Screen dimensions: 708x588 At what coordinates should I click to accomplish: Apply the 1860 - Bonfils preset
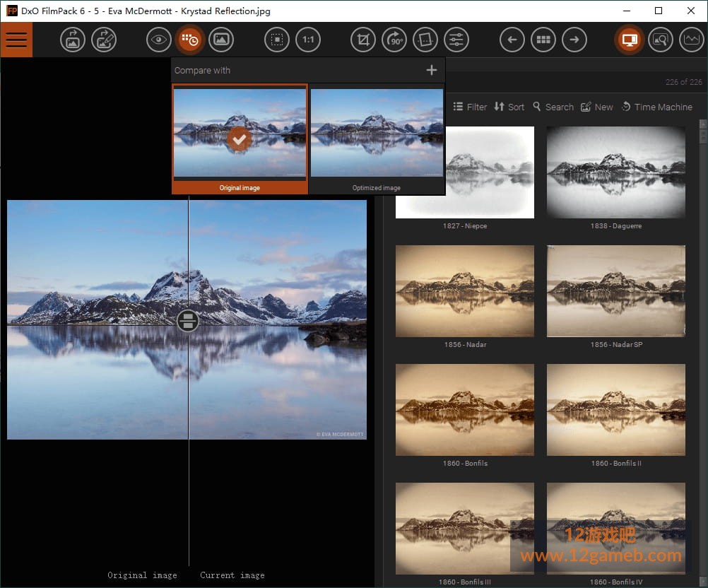465,416
